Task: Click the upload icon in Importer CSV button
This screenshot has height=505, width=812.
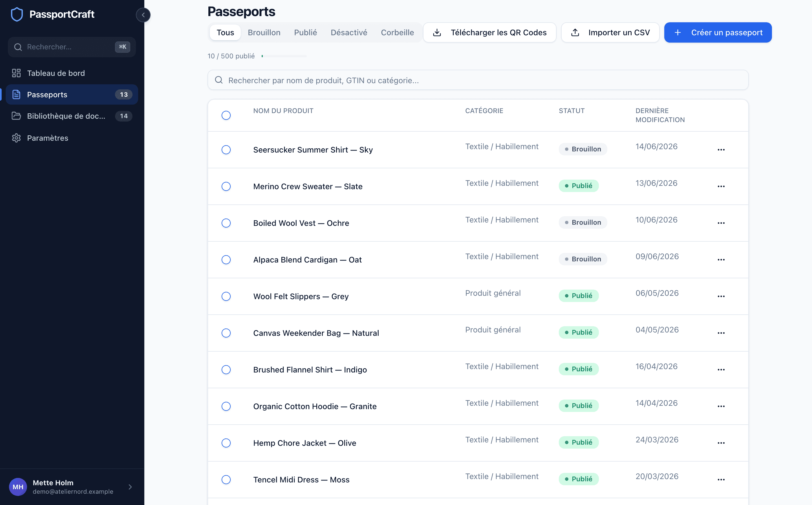Action: coord(575,32)
